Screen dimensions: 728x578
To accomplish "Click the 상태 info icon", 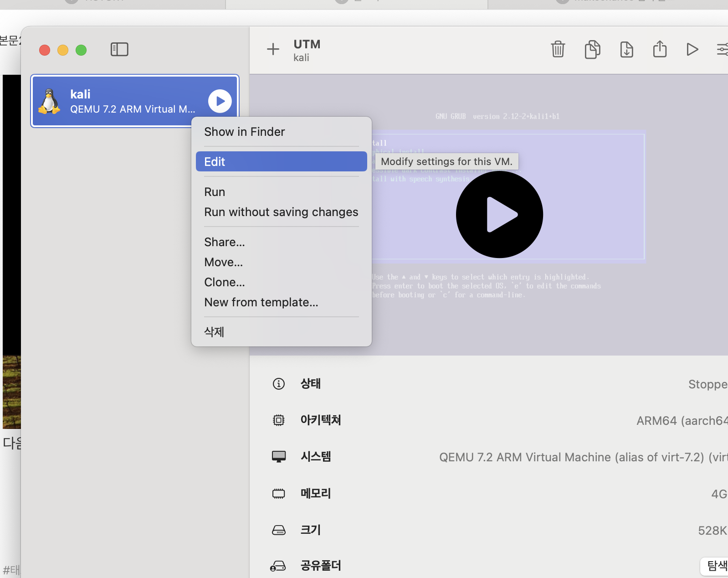I will pos(278,384).
